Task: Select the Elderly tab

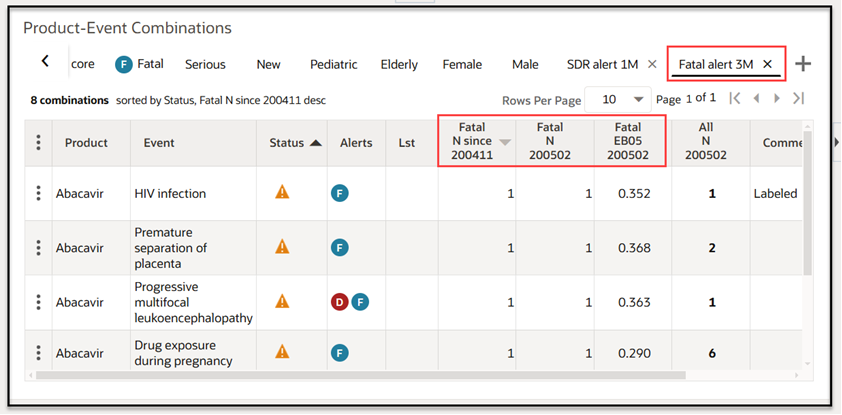Action: [x=399, y=64]
